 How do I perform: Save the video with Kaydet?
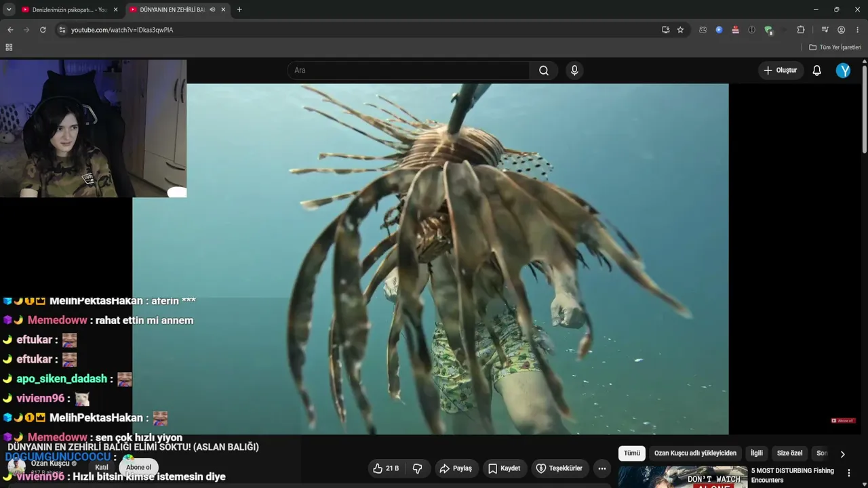click(505, 468)
